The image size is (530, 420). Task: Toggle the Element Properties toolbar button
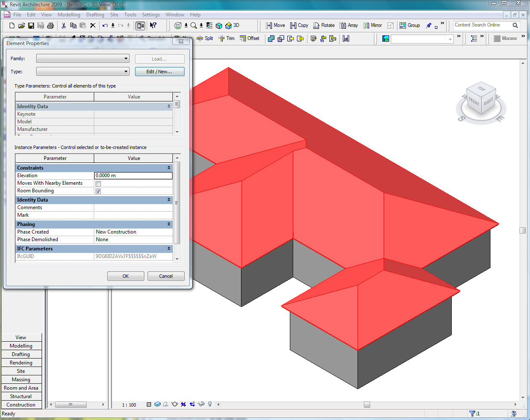[x=140, y=26]
